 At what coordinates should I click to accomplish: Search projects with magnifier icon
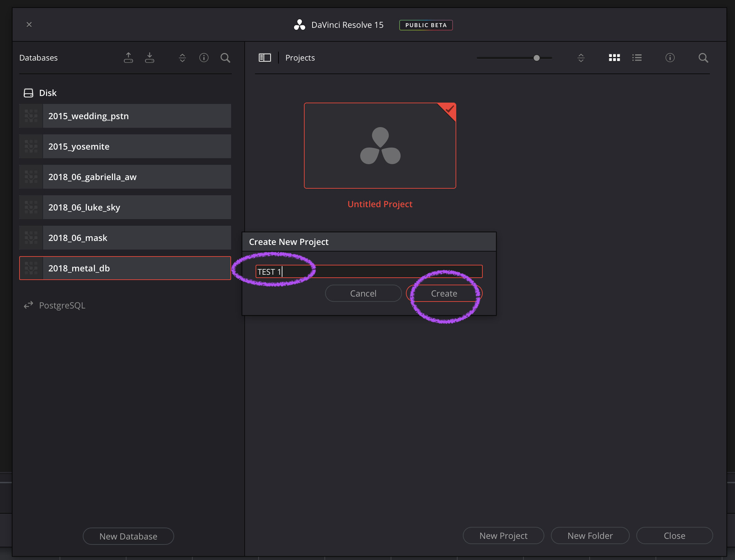(x=703, y=58)
